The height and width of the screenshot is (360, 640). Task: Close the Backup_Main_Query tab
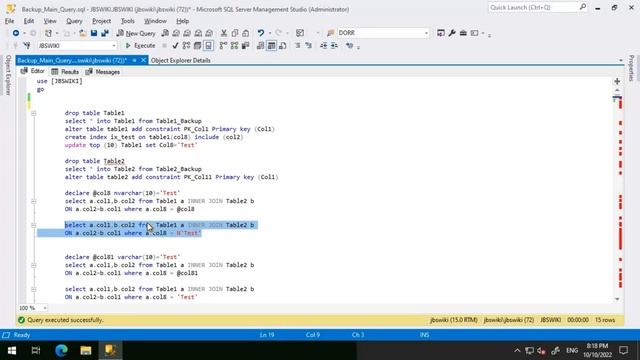pos(143,60)
